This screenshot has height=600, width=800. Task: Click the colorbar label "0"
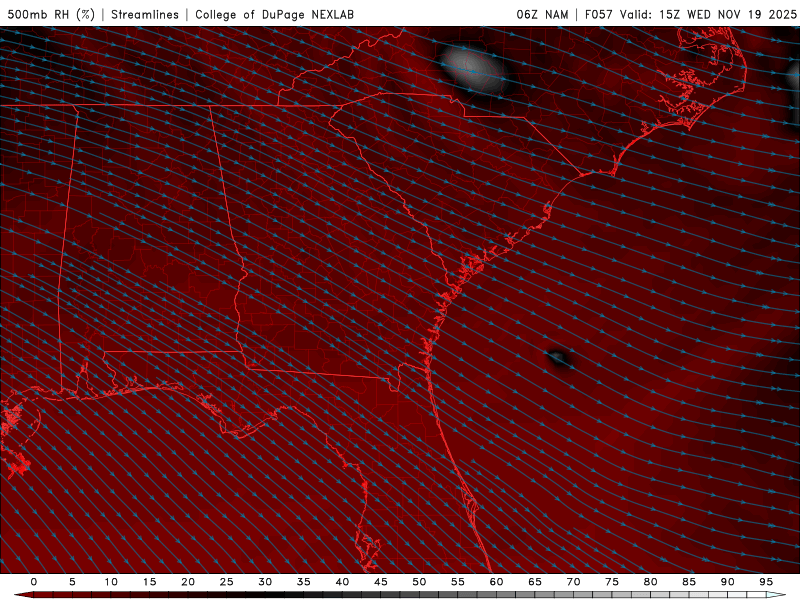coord(34,582)
